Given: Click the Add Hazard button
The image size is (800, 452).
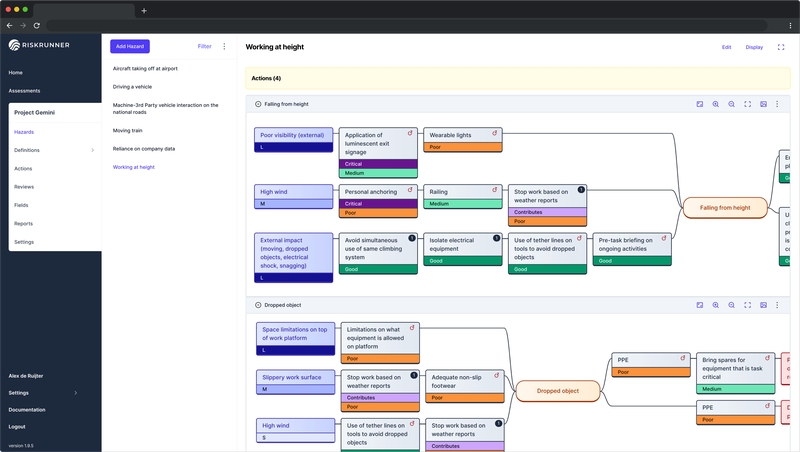Looking at the screenshot, I should (130, 46).
